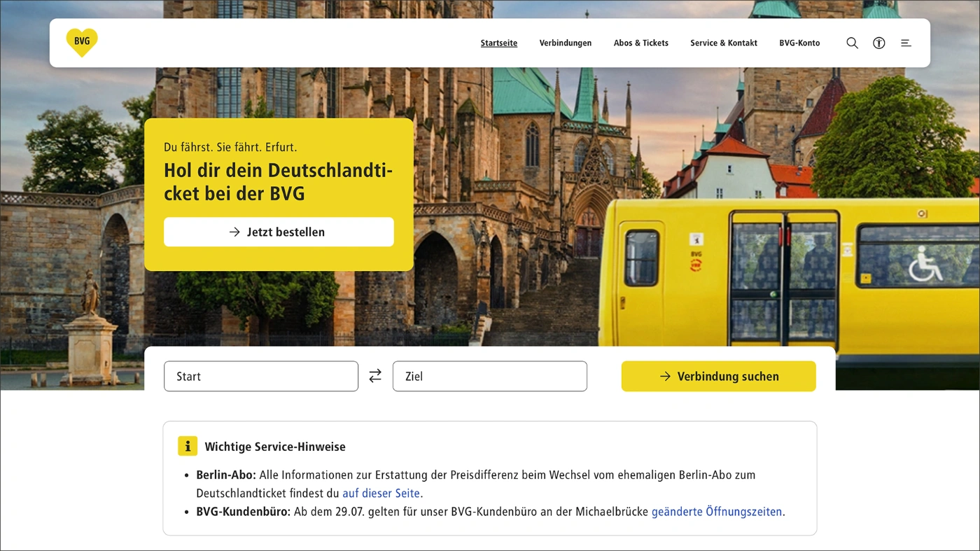The width and height of the screenshot is (980, 551).
Task: Open the Abos & Tickets menu
Action: [640, 43]
